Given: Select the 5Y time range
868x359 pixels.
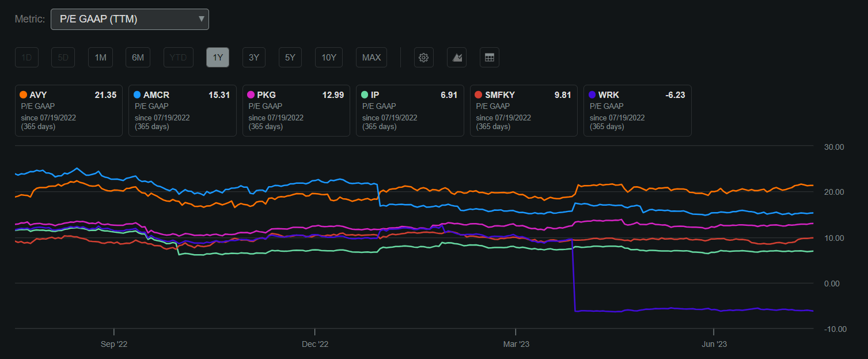Looking at the screenshot, I should (290, 58).
